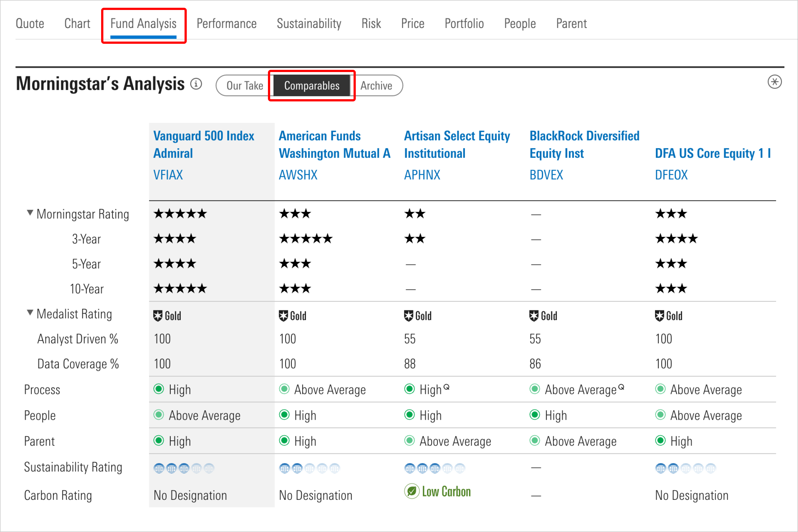Click VFIAX sustainability globes rating
The height and width of the screenshot is (532, 798).
point(184,469)
